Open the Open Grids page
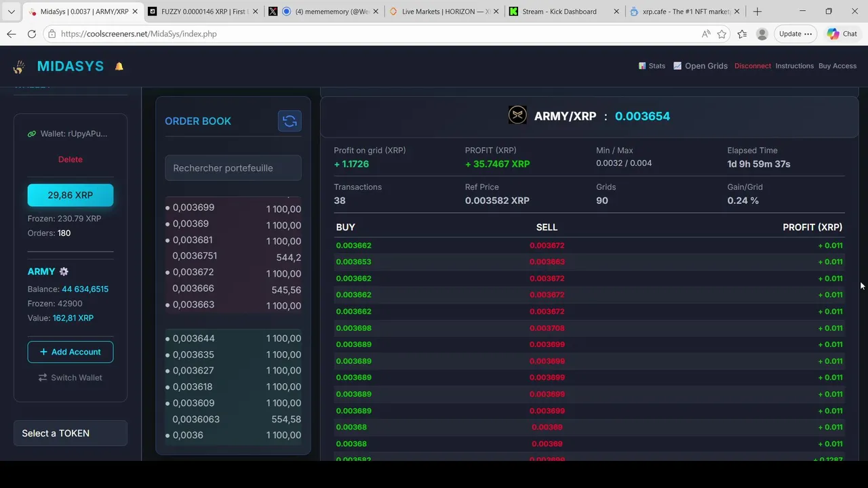 pyautogui.click(x=701, y=66)
